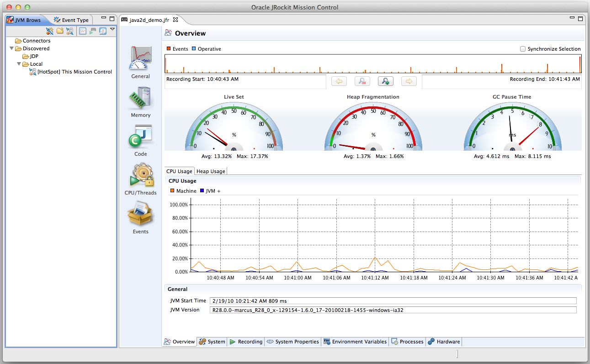The width and height of the screenshot is (590, 364).
Task: Click the blue JVM + legend swatch
Action: [202, 191]
